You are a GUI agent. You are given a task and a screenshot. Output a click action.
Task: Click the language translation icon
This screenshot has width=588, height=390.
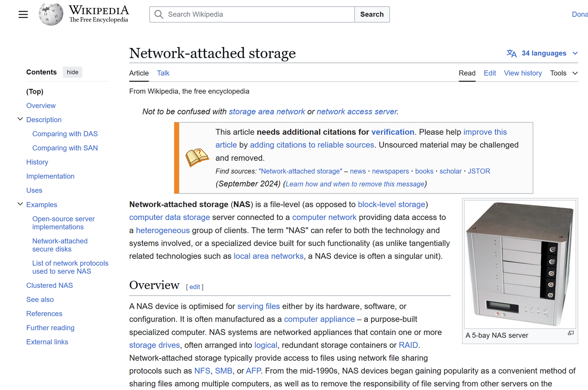point(511,53)
